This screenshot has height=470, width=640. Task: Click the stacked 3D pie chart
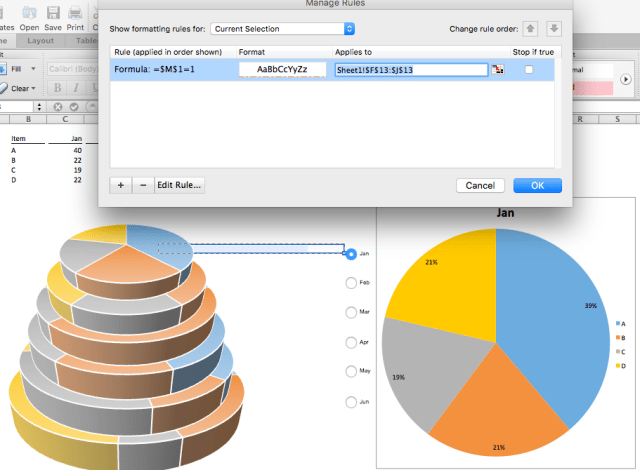[x=127, y=347]
